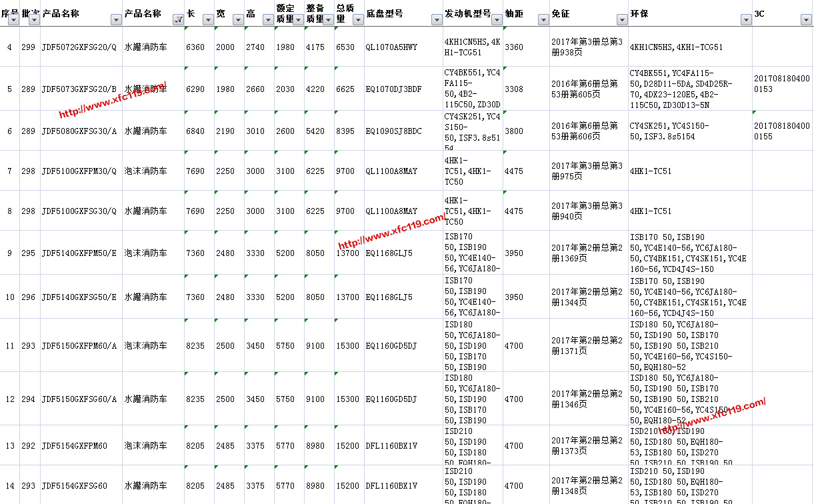Expand the 发动机型号 filter dropdown

(x=497, y=20)
